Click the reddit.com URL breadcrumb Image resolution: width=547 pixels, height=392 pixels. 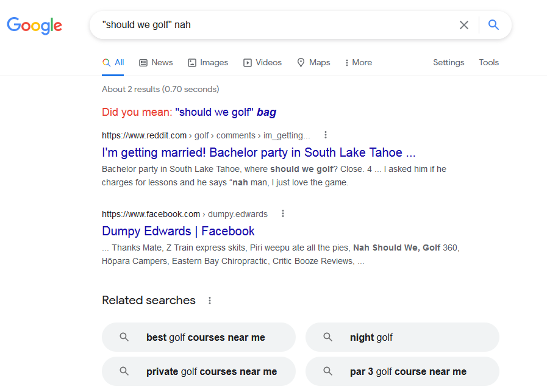coord(206,135)
